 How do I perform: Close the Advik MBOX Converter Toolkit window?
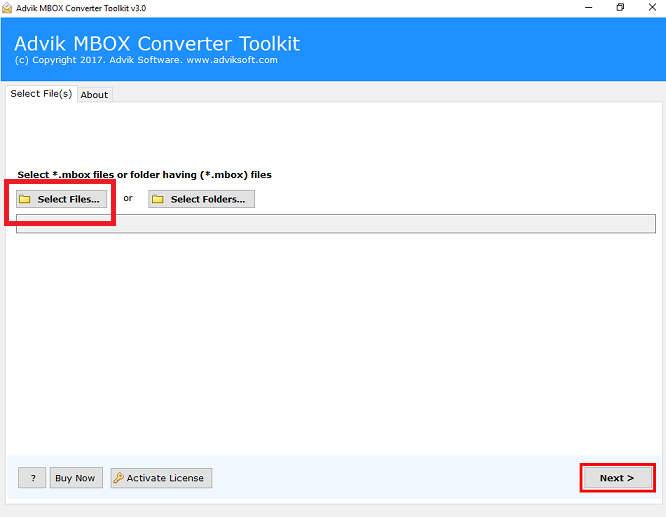pyautogui.click(x=652, y=8)
